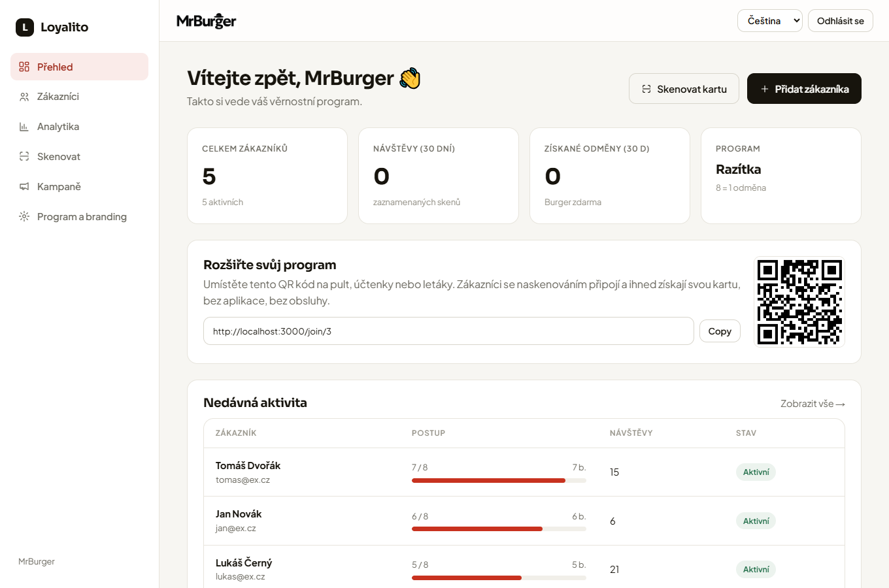
Task: Click the Burger zdarma reward text
Action: pyautogui.click(x=573, y=203)
